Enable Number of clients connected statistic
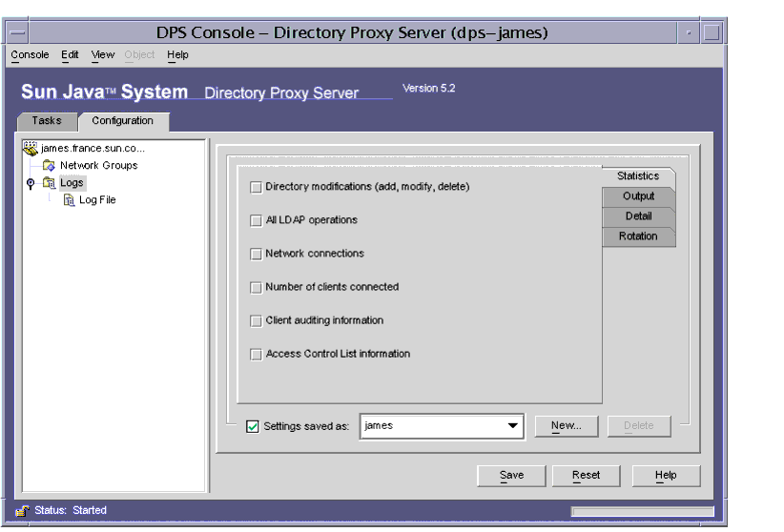This screenshot has width=784, height=532. point(256,288)
